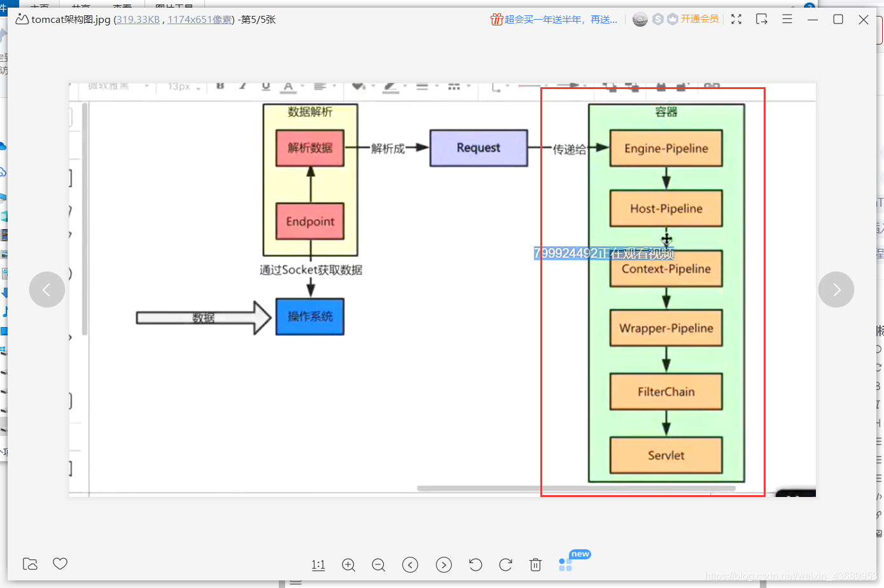The width and height of the screenshot is (884, 588).
Task: Enter full screen view mode
Action: pos(736,19)
